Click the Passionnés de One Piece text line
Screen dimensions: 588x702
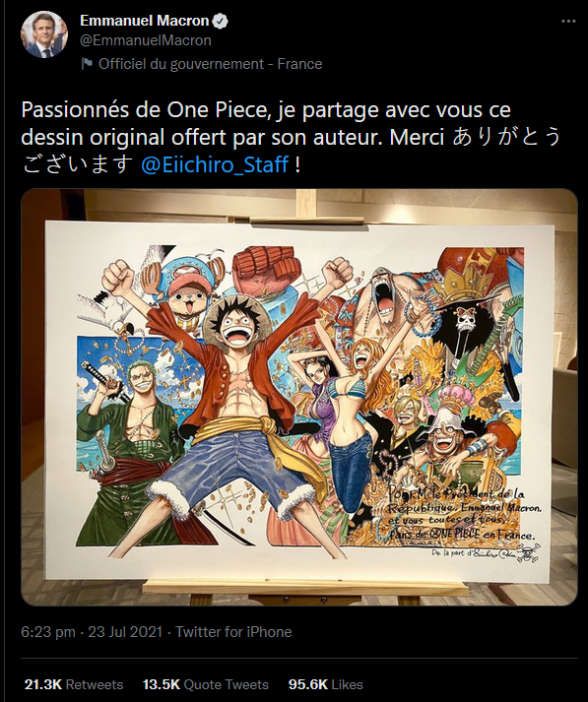[x=266, y=110]
